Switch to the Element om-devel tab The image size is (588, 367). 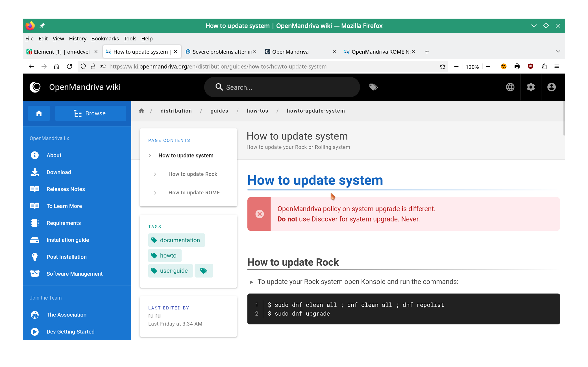click(62, 52)
